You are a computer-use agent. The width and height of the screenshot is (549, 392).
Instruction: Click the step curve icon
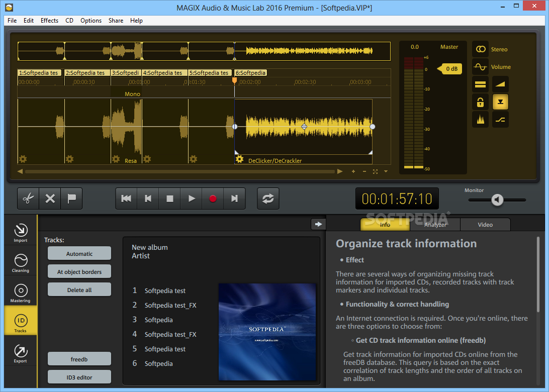pyautogui.click(x=500, y=120)
